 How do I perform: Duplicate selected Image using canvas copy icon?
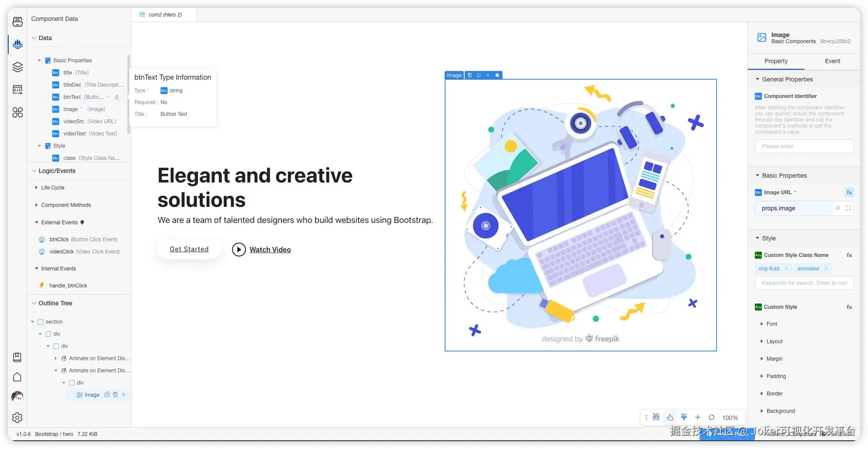click(x=479, y=75)
